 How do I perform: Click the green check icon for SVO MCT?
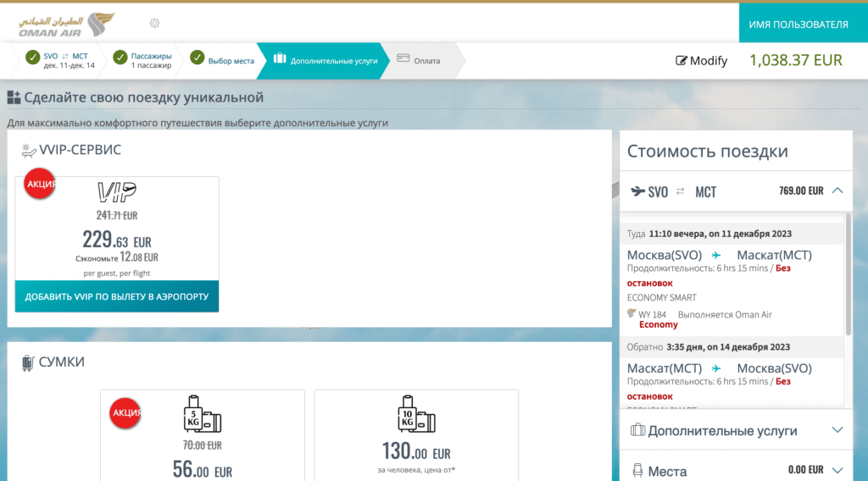click(33, 58)
